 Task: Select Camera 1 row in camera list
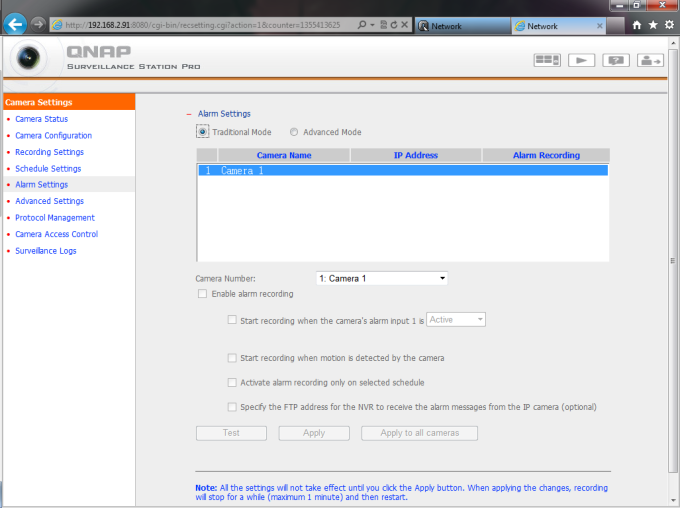click(400, 171)
